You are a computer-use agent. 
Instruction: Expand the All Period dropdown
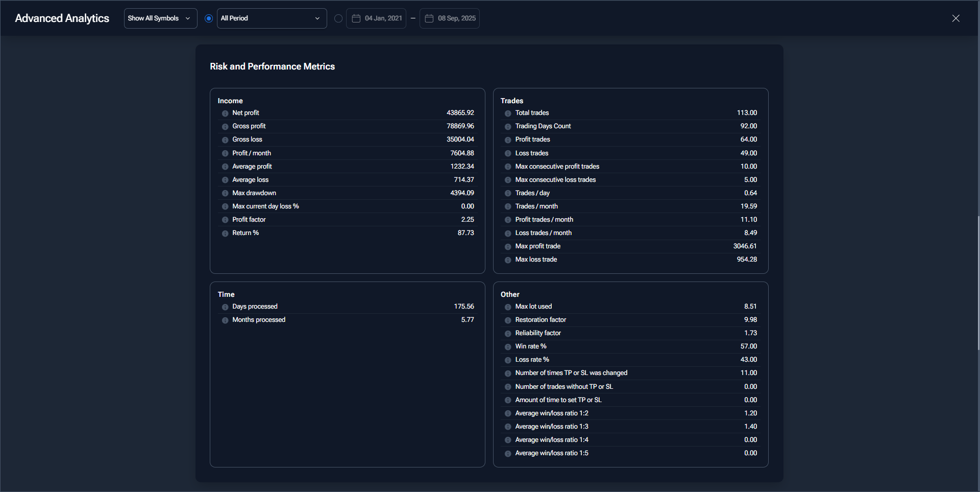[272, 18]
